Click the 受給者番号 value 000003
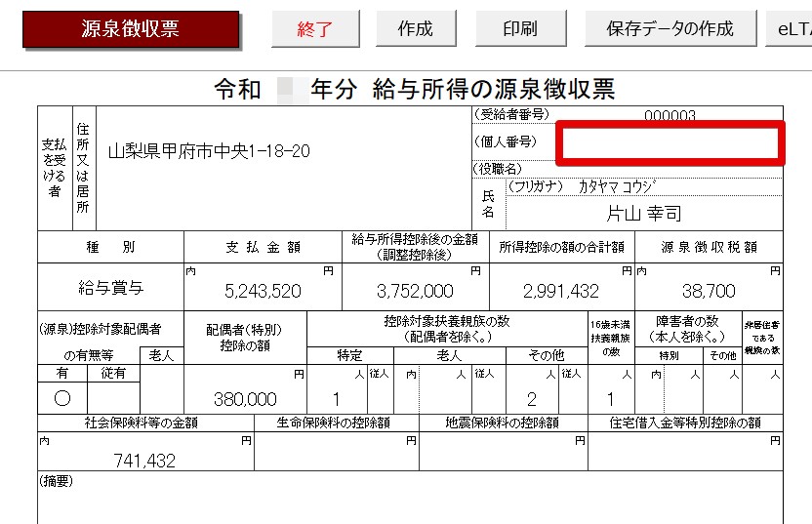 pos(670,115)
